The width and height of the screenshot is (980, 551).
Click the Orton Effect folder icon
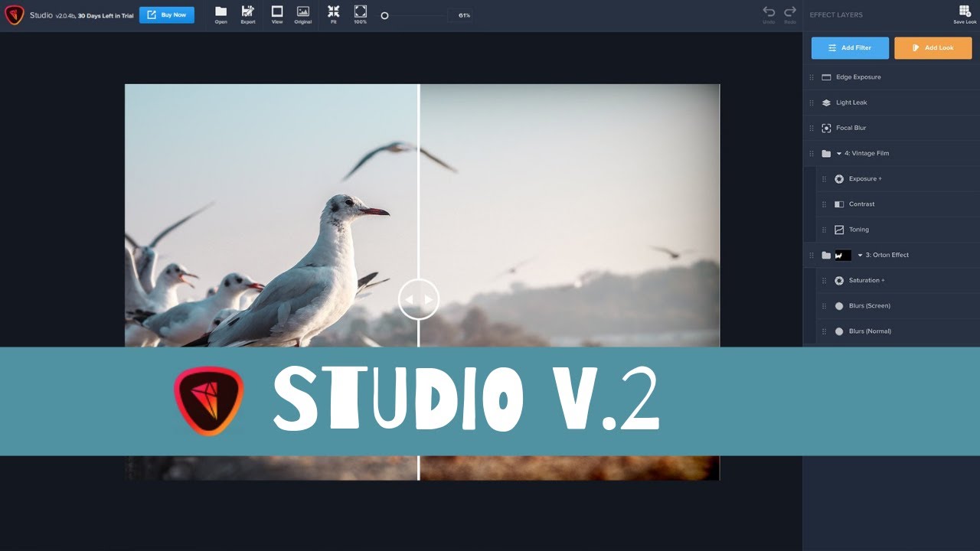(826, 255)
